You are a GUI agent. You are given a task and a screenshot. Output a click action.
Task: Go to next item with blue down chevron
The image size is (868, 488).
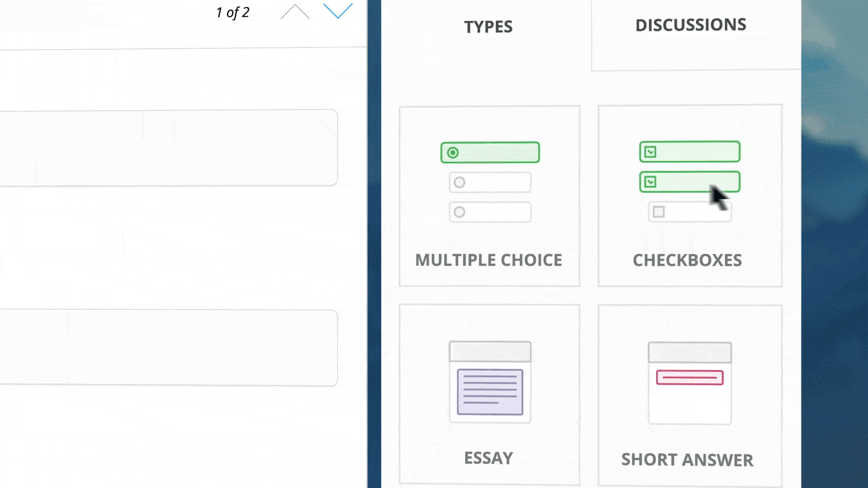338,11
